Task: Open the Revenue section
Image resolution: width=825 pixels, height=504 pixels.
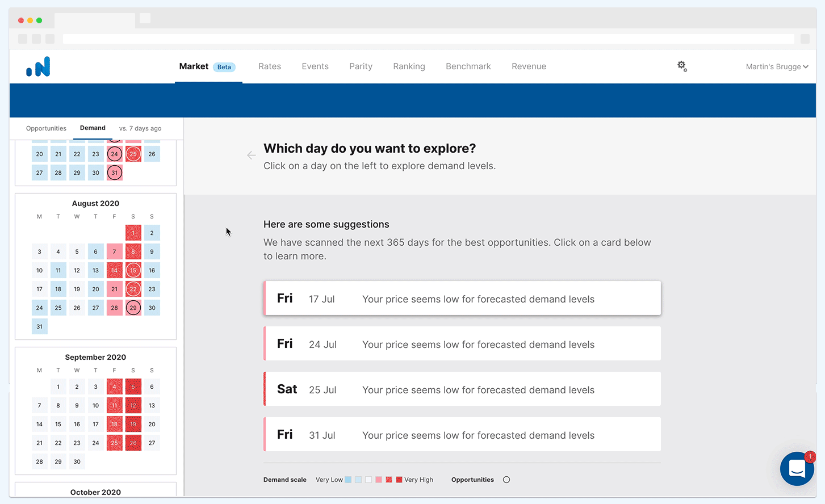Action: (529, 66)
